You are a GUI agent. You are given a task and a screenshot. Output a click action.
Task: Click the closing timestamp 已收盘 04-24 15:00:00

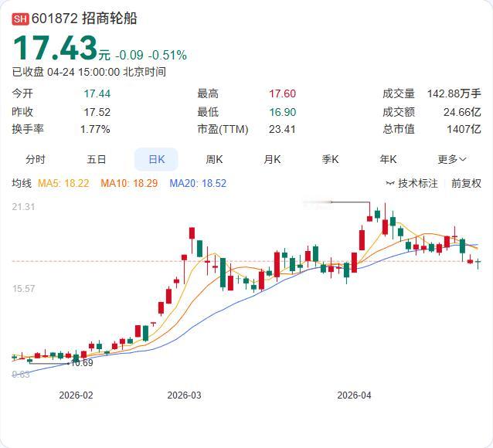(x=66, y=72)
